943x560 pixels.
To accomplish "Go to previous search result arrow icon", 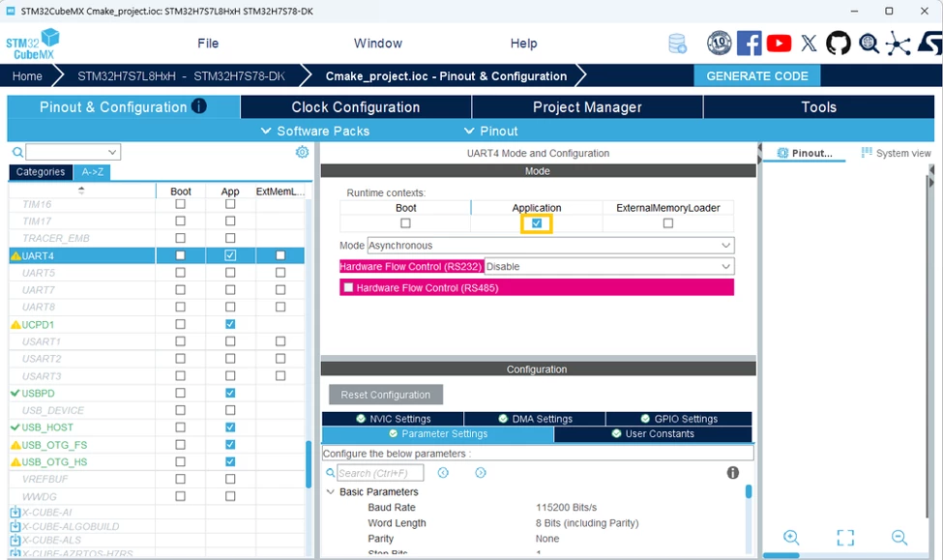I will pyautogui.click(x=443, y=473).
